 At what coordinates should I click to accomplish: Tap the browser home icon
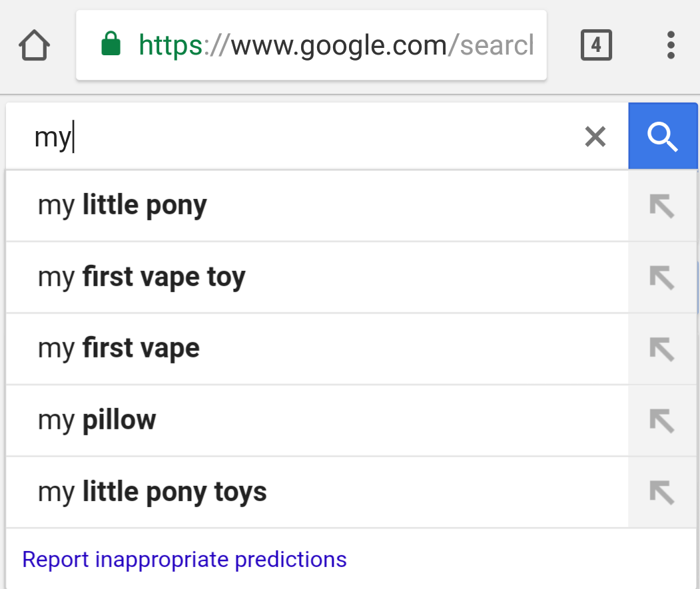point(34,46)
